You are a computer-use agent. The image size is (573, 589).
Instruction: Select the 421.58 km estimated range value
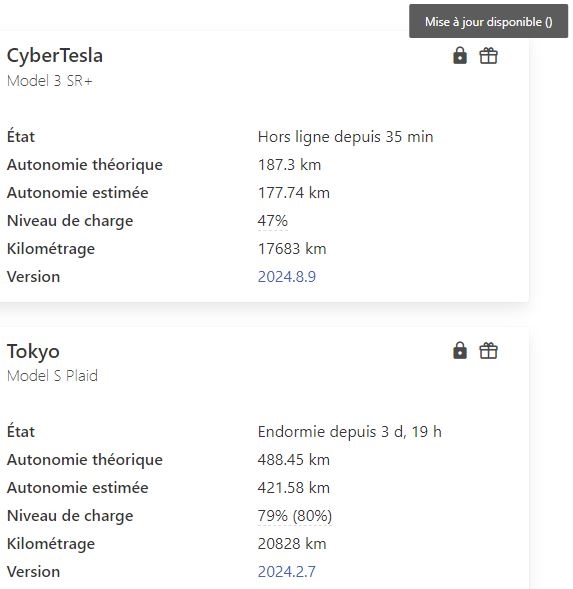(x=294, y=488)
